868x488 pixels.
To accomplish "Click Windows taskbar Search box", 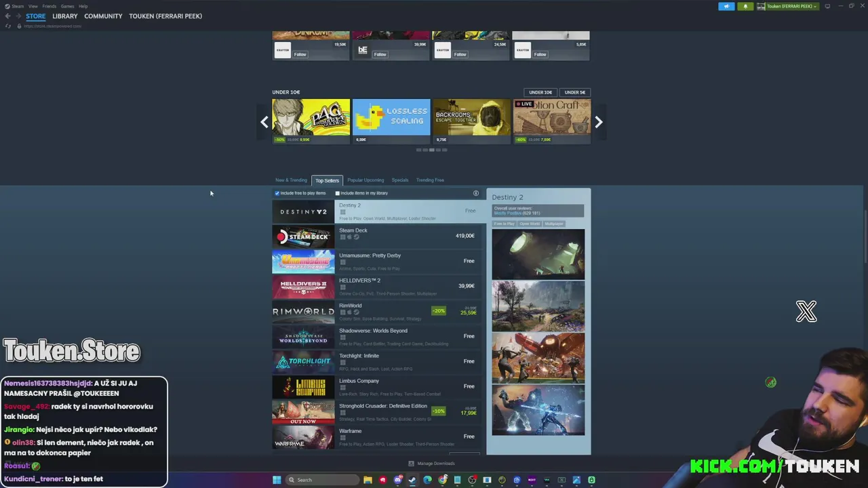I will coord(322,480).
